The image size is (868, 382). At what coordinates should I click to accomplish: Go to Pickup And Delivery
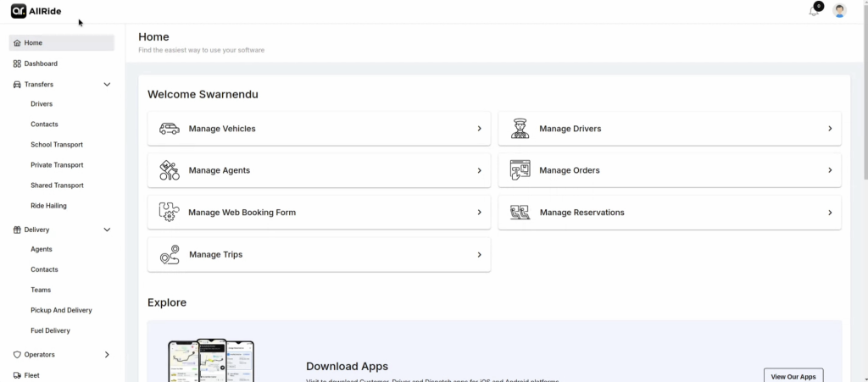coord(61,311)
